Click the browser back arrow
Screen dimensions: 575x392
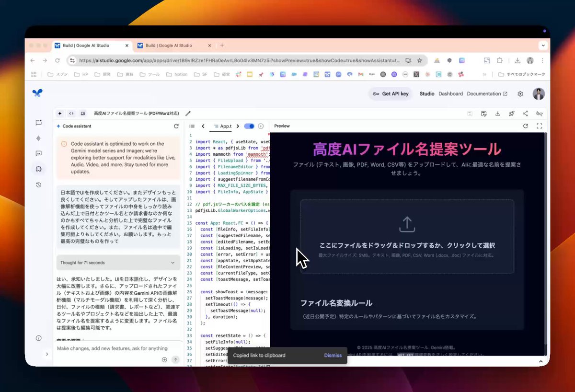coord(32,60)
